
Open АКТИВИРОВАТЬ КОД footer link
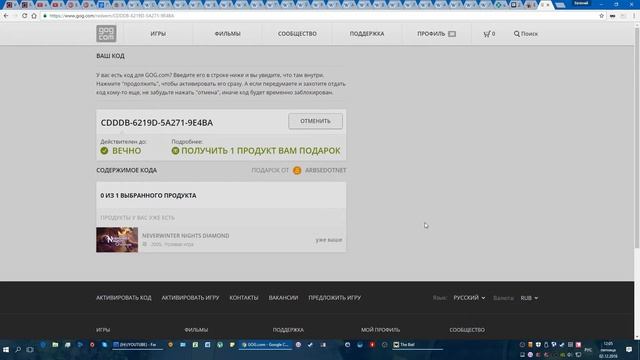(x=124, y=298)
